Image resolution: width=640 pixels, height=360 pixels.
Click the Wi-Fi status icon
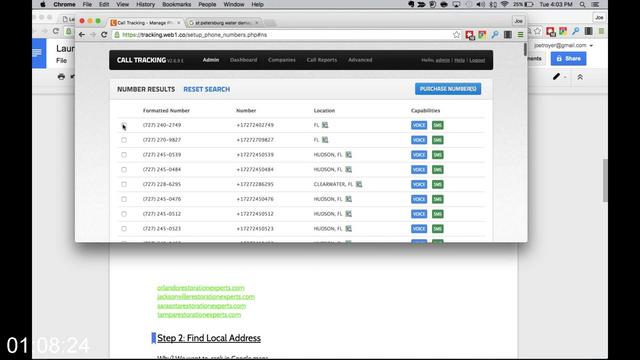(504, 4)
